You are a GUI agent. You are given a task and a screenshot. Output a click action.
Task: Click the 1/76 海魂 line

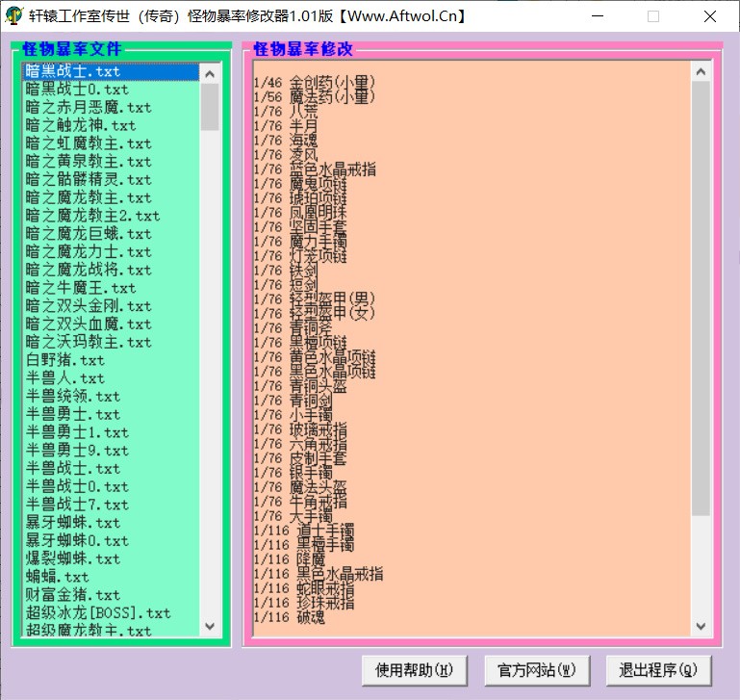286,141
